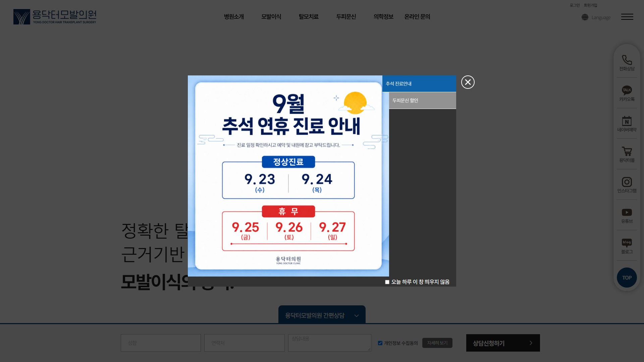
Task: Click the 로그인 link
Action: click(x=575, y=5)
